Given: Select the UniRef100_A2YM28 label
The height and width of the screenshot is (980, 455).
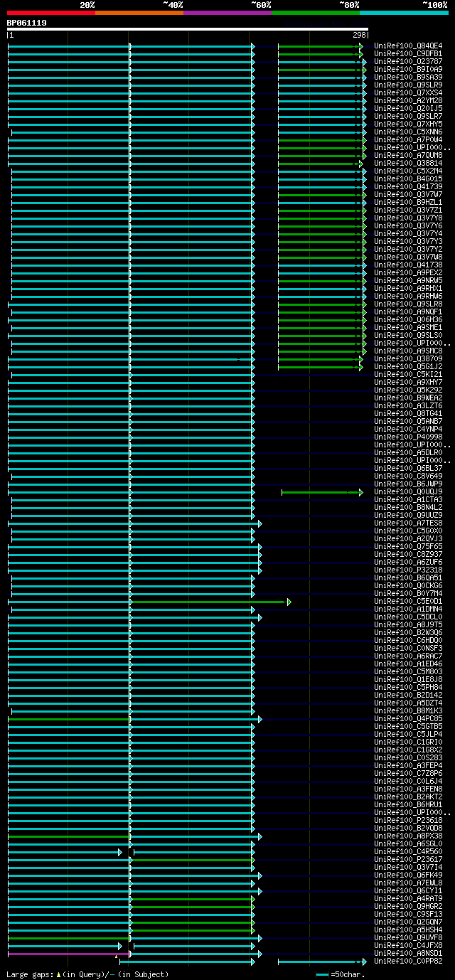Looking at the screenshot, I should click(408, 100).
